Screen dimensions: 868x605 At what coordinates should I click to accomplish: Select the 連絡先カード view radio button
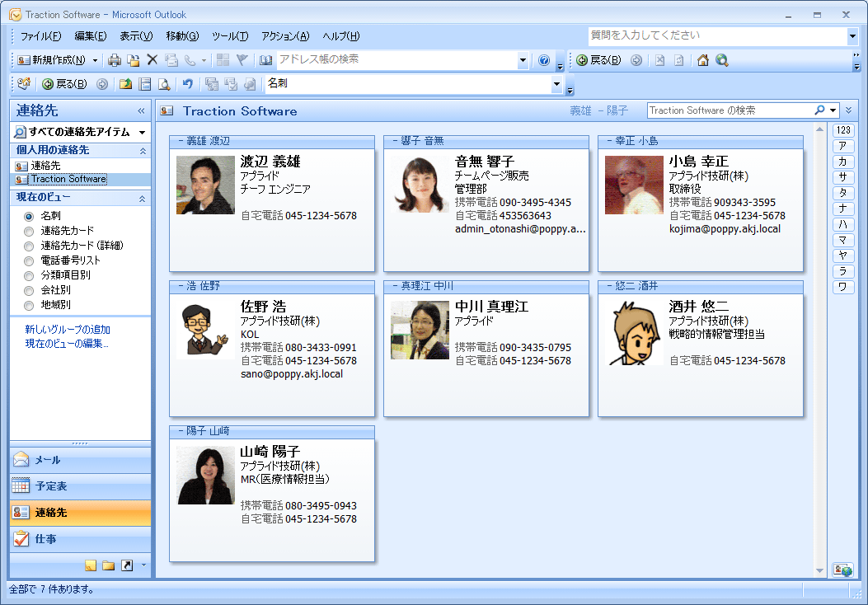[29, 231]
